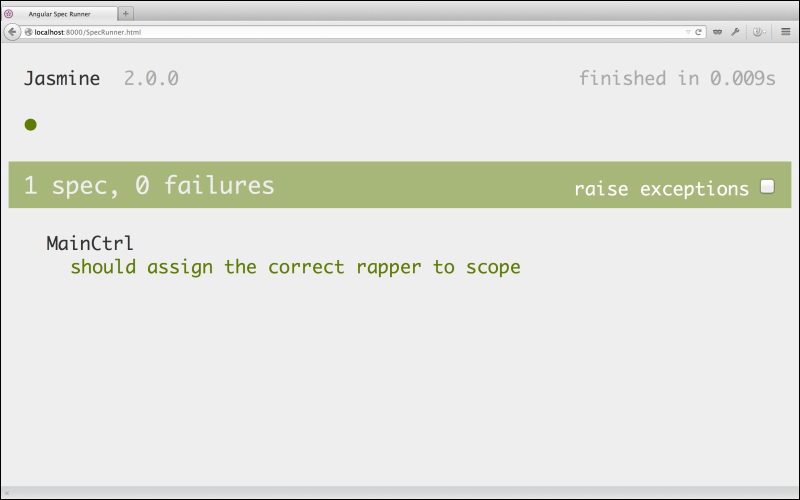Open spec 'should assign the correct rapper to scope'
Screen dimensions: 800x500
295,267
